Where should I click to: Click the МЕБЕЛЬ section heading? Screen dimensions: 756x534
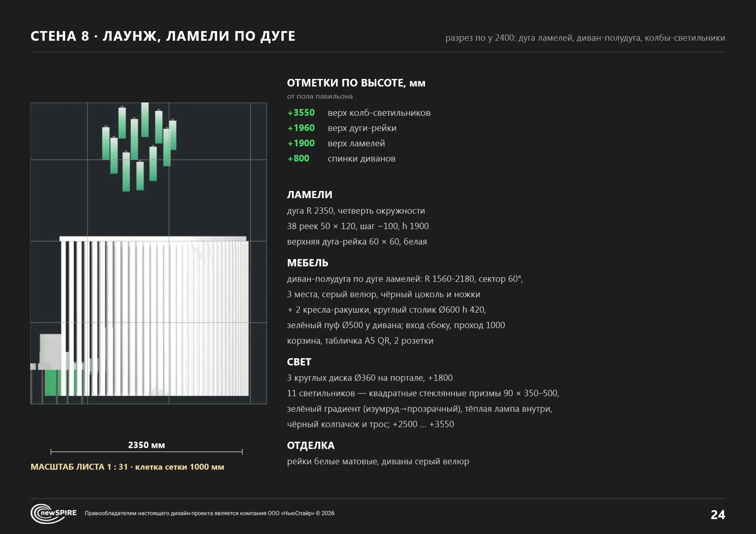[x=307, y=263]
